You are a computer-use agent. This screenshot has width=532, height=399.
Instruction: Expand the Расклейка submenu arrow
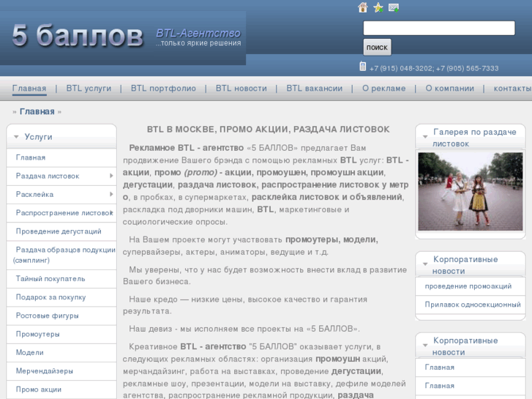tap(111, 194)
